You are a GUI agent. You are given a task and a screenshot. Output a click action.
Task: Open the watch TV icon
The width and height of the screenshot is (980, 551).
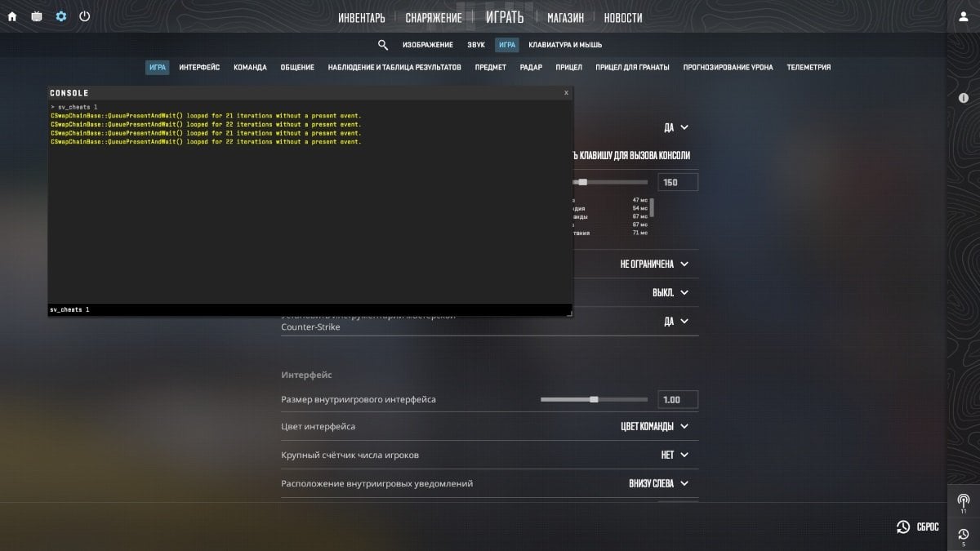pos(36,16)
